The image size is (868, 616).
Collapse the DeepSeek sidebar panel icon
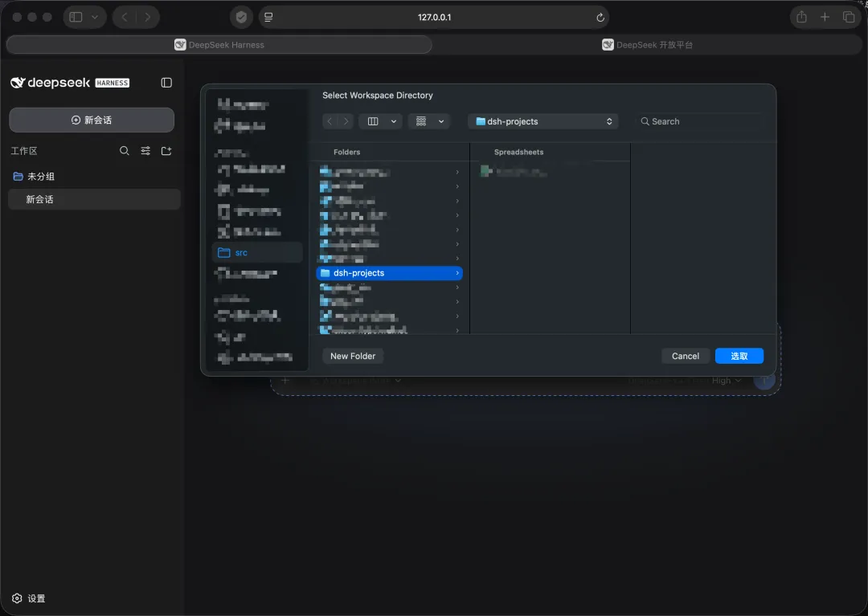pos(166,83)
